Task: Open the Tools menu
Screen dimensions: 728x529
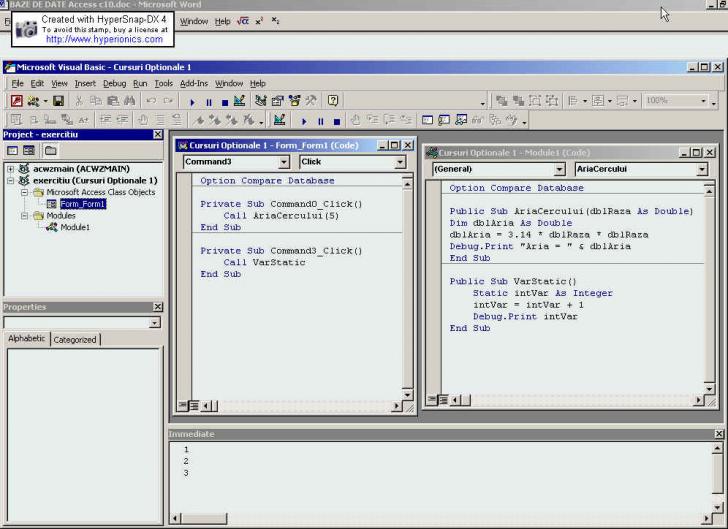Action: pyautogui.click(x=163, y=84)
